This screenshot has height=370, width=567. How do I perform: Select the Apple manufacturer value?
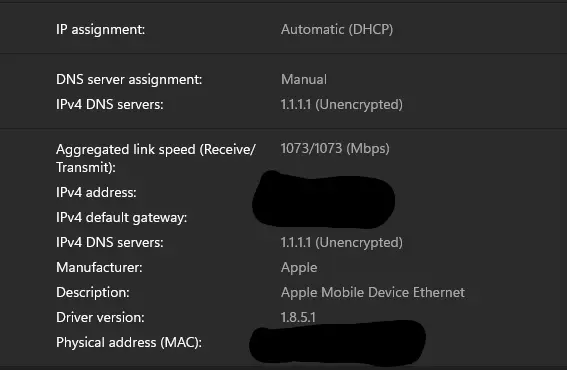[299, 268]
